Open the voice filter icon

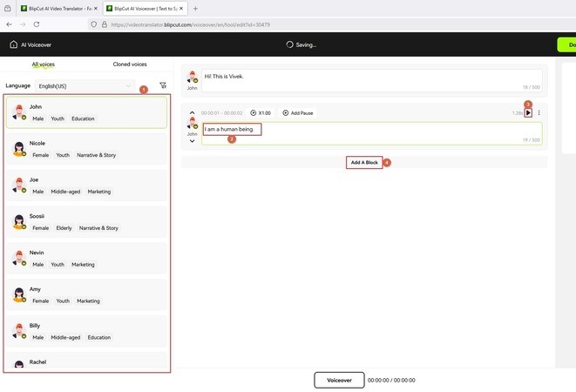click(x=163, y=86)
